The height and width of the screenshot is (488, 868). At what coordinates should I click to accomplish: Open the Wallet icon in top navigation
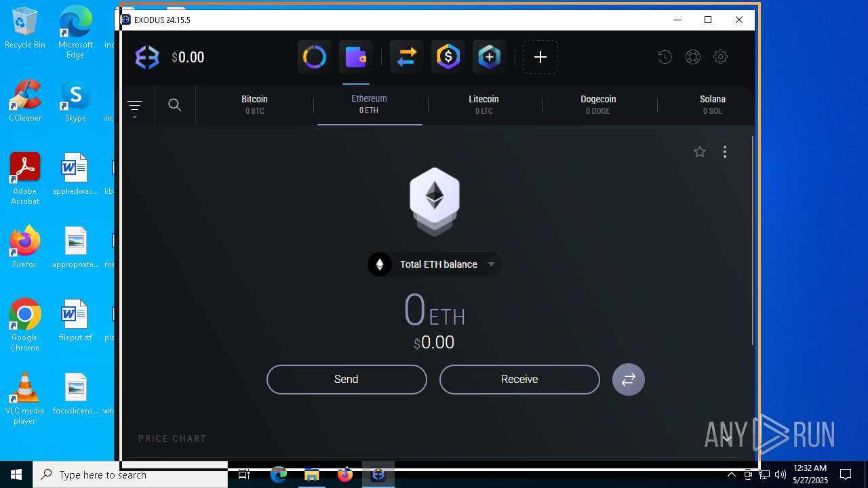click(355, 57)
